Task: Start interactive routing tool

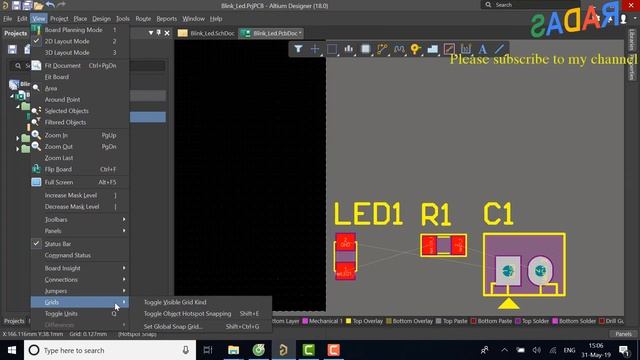Action: (382, 49)
